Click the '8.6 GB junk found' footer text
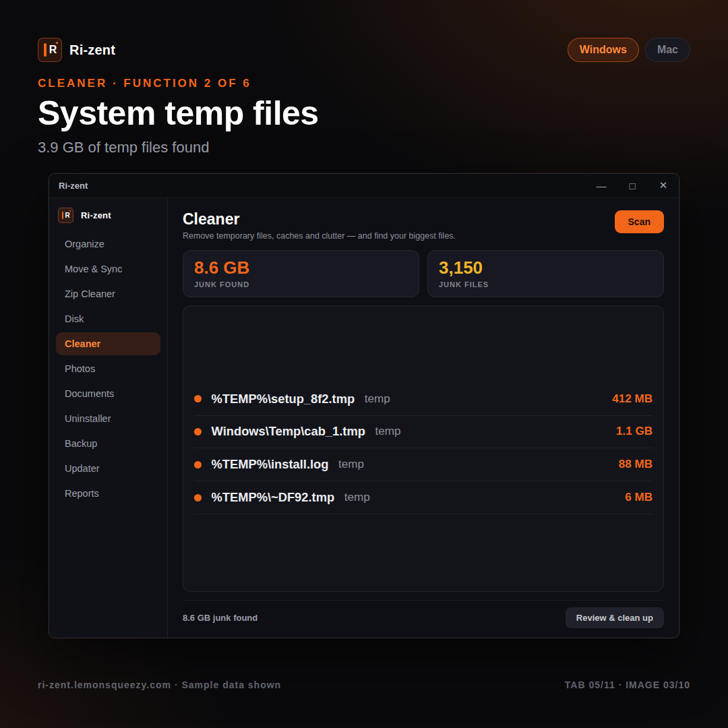The width and height of the screenshot is (728, 728). [220, 618]
